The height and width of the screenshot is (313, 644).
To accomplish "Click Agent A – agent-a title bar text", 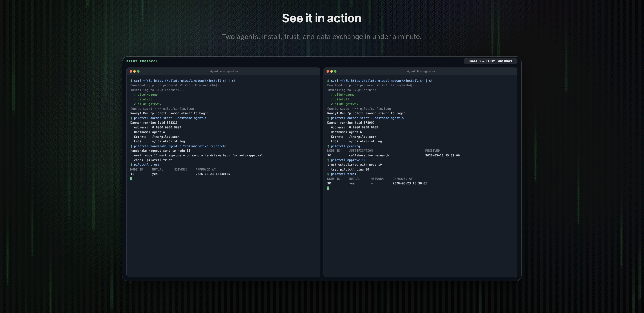I will click(x=224, y=71).
